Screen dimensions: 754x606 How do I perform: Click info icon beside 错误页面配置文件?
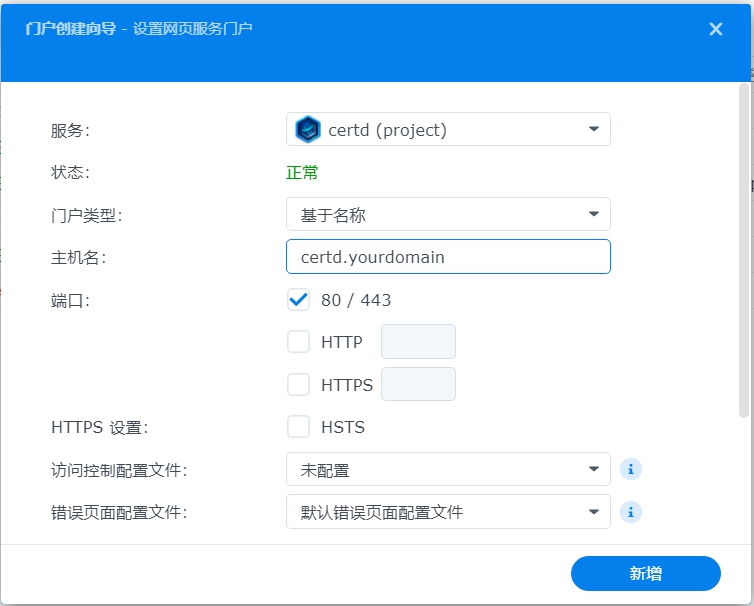(x=630, y=512)
